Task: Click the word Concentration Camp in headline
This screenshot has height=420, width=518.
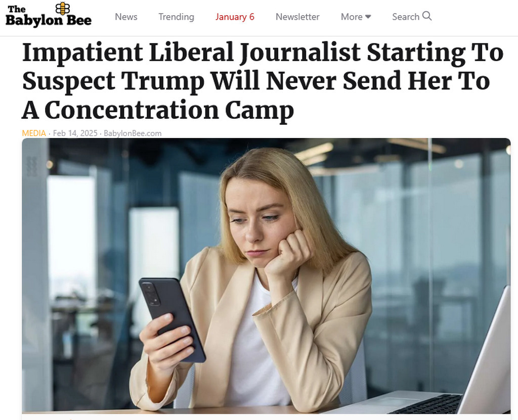Action: [169, 110]
